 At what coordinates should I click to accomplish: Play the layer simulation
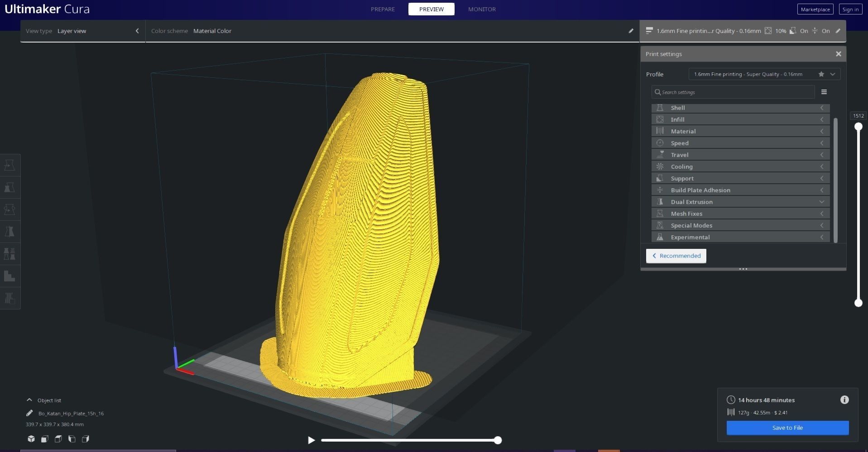311,440
